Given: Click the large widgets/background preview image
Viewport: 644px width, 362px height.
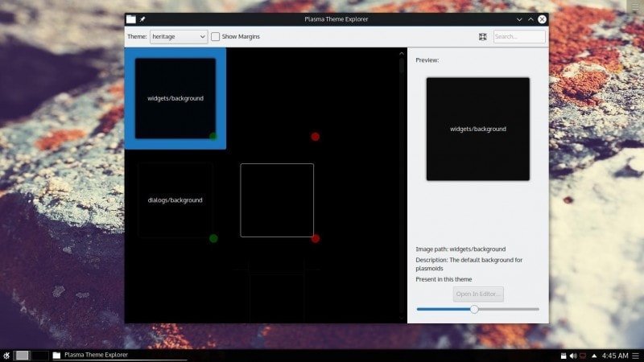Looking at the screenshot, I should 478,129.
